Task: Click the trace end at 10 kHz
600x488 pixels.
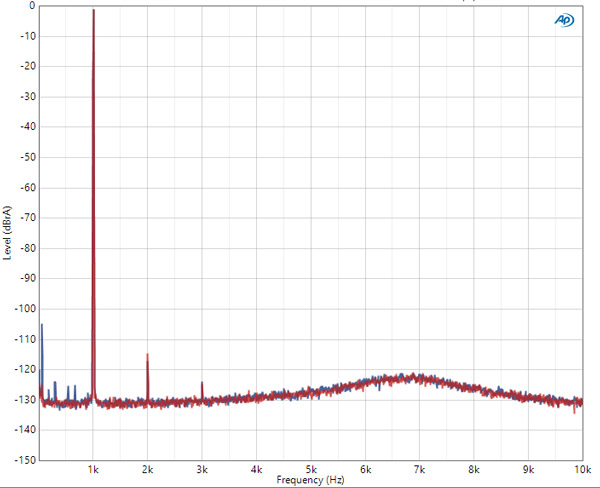Action: pyautogui.click(x=581, y=402)
